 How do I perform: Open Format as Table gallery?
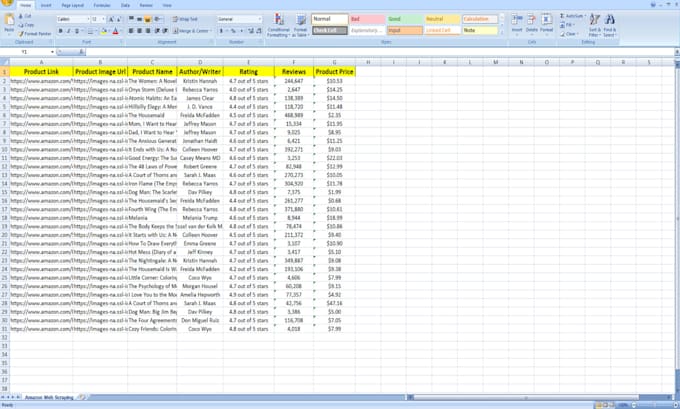(301, 25)
